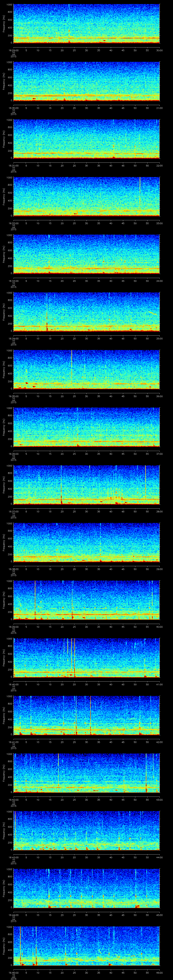Click the '37:00' end time axis label

[159, 454]
